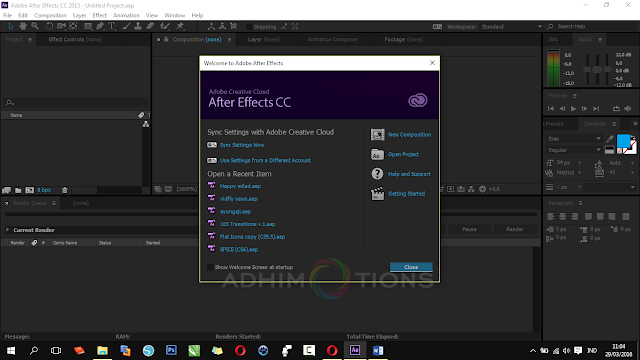Click Use Settings from a Different Account
Viewport: 640px width, 360px height.
coord(265,160)
